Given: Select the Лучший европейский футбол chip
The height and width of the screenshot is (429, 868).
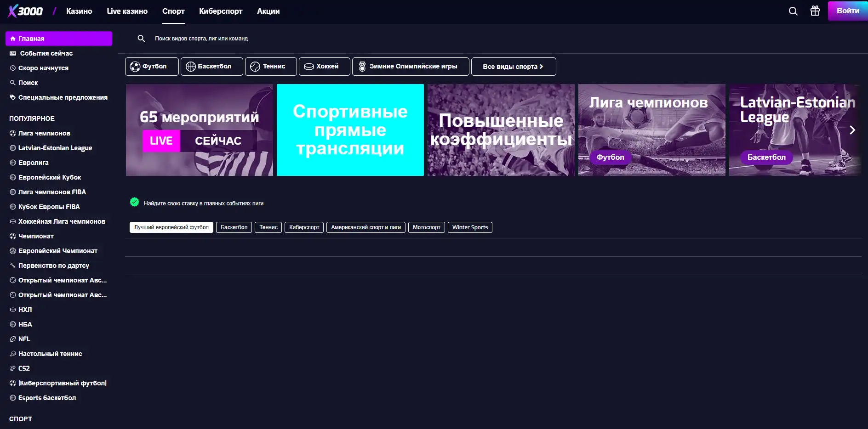Looking at the screenshot, I should click(171, 227).
